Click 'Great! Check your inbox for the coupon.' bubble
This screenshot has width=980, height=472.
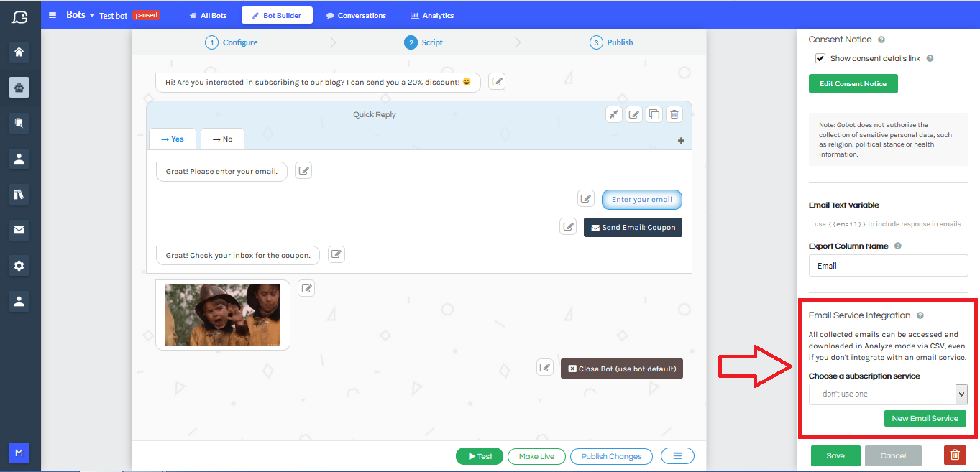238,255
